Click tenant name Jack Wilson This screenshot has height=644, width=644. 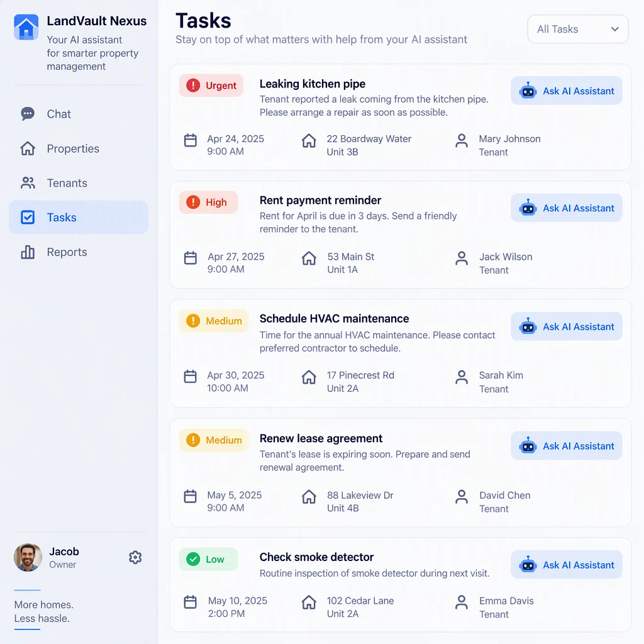point(506,257)
